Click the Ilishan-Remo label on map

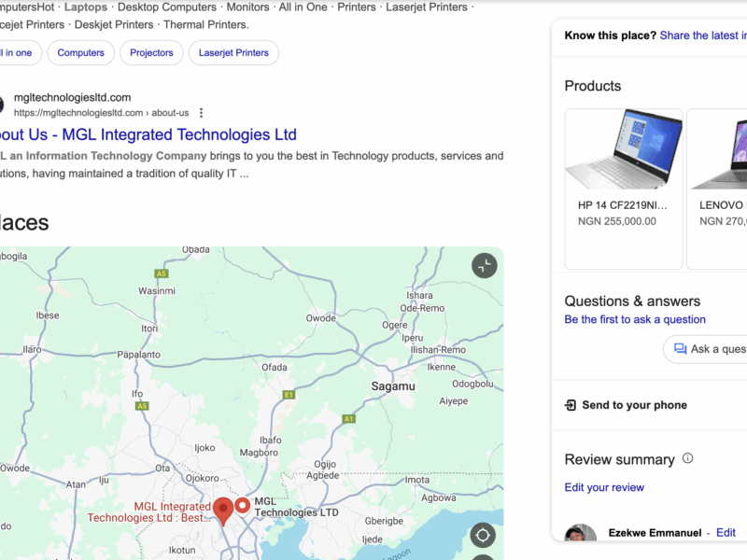[x=438, y=350]
